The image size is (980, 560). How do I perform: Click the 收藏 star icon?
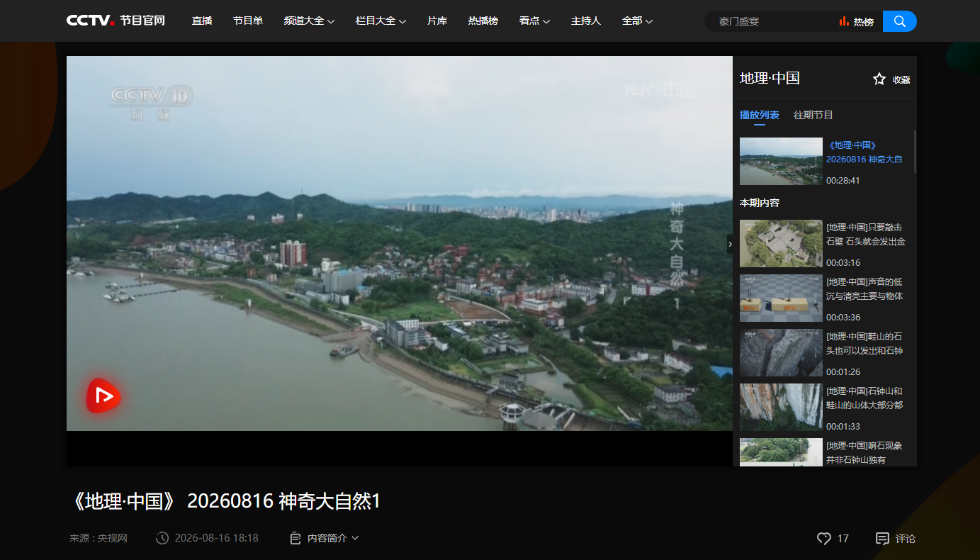point(879,79)
